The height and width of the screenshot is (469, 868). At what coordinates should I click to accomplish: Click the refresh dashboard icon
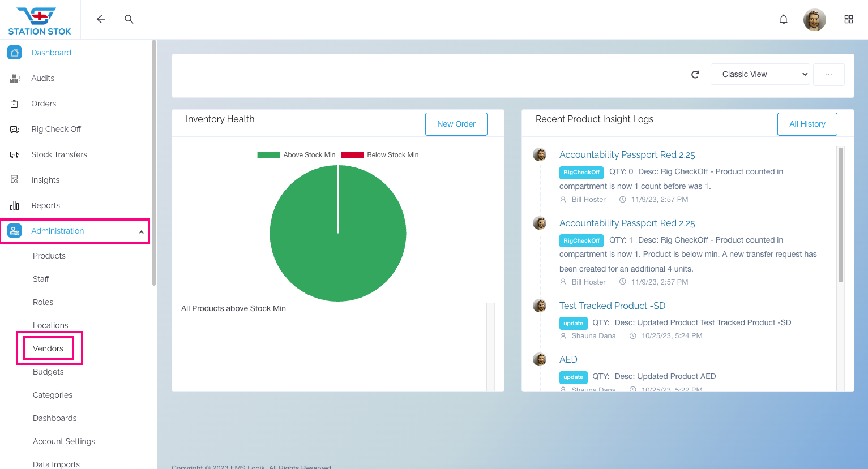[695, 74]
